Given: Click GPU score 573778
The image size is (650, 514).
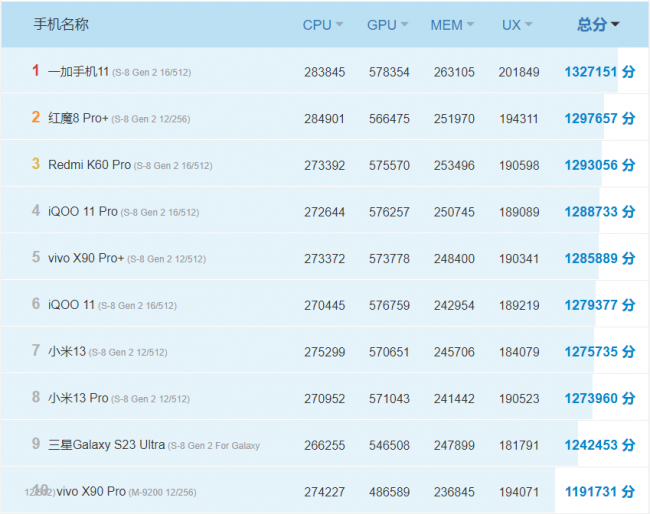Looking at the screenshot, I should click(389, 259).
